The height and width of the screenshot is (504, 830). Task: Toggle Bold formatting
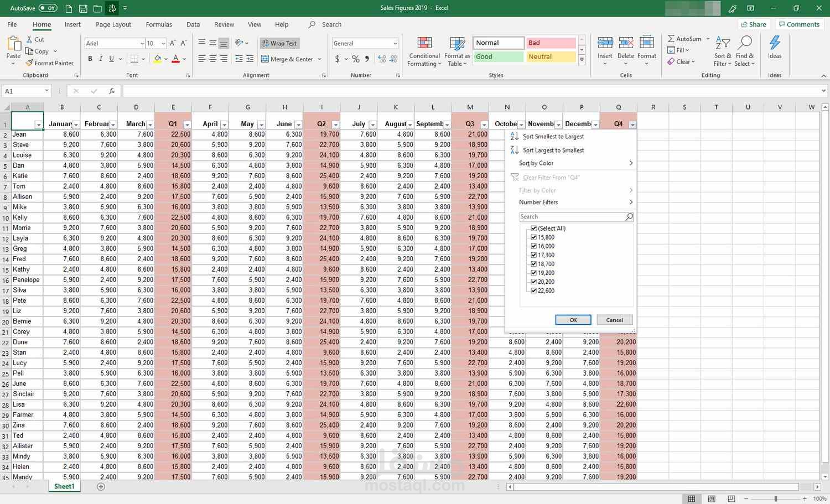click(90, 59)
